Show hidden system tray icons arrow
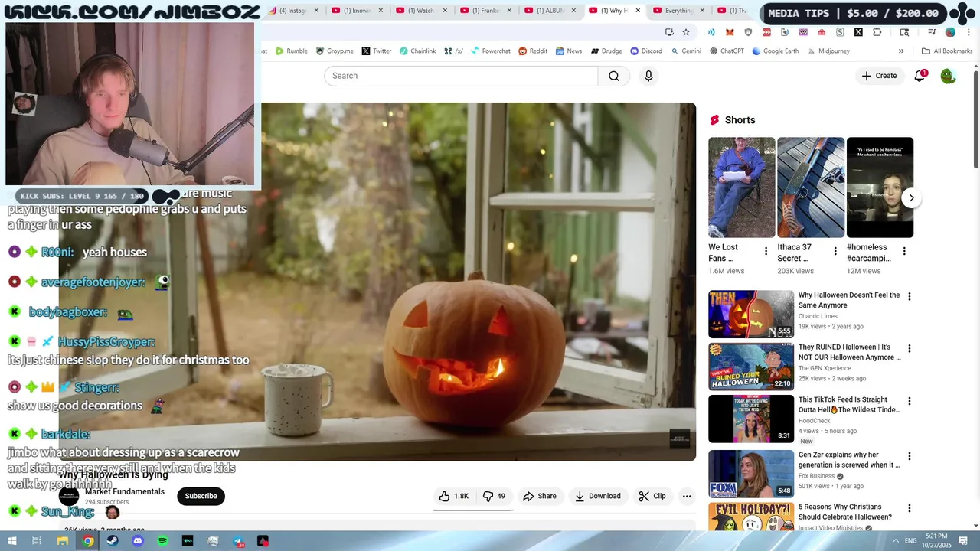The height and width of the screenshot is (551, 980). pos(895,541)
